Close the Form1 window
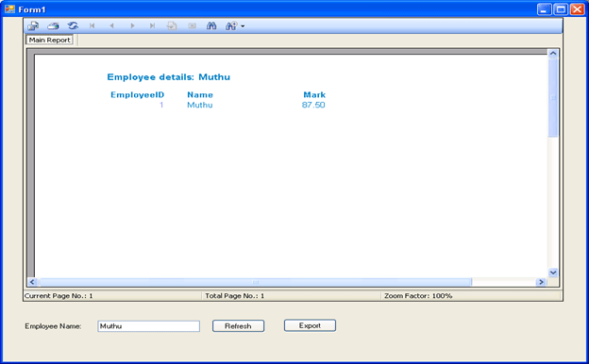This screenshot has height=364, width=589. pyautogui.click(x=578, y=9)
